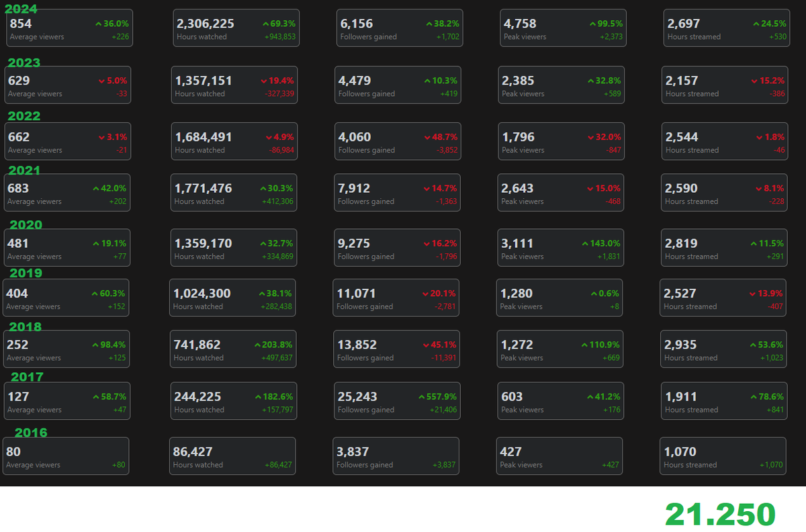Click the 19.4% decrease on Hours watched
The height and width of the screenshot is (532, 806).
[x=277, y=81]
